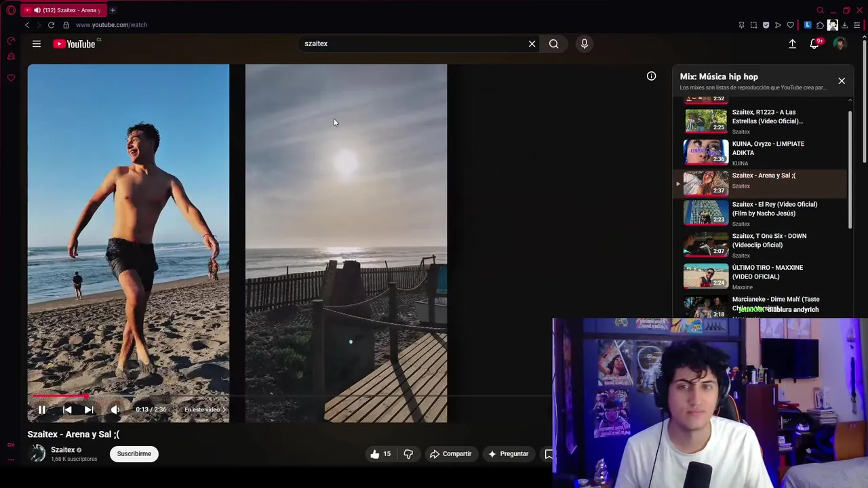Pause the playing video

pyautogui.click(x=42, y=409)
